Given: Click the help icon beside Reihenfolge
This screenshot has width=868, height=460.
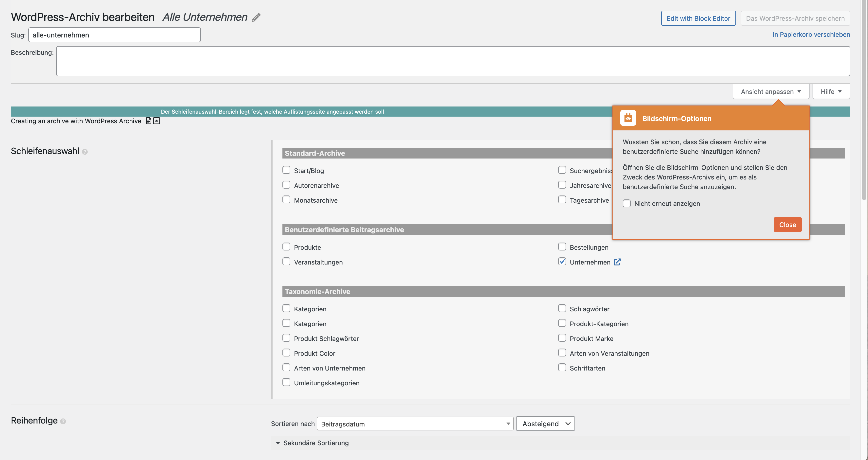Looking at the screenshot, I should pyautogui.click(x=63, y=421).
